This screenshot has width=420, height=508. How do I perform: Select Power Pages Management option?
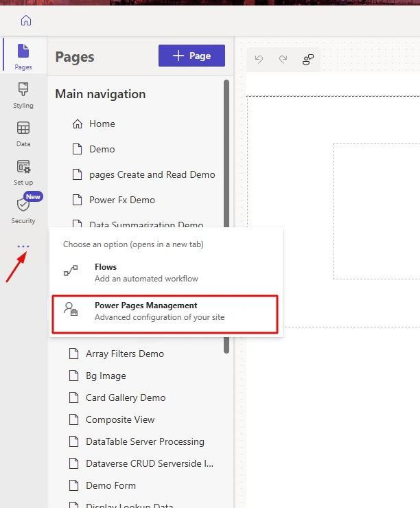165,314
